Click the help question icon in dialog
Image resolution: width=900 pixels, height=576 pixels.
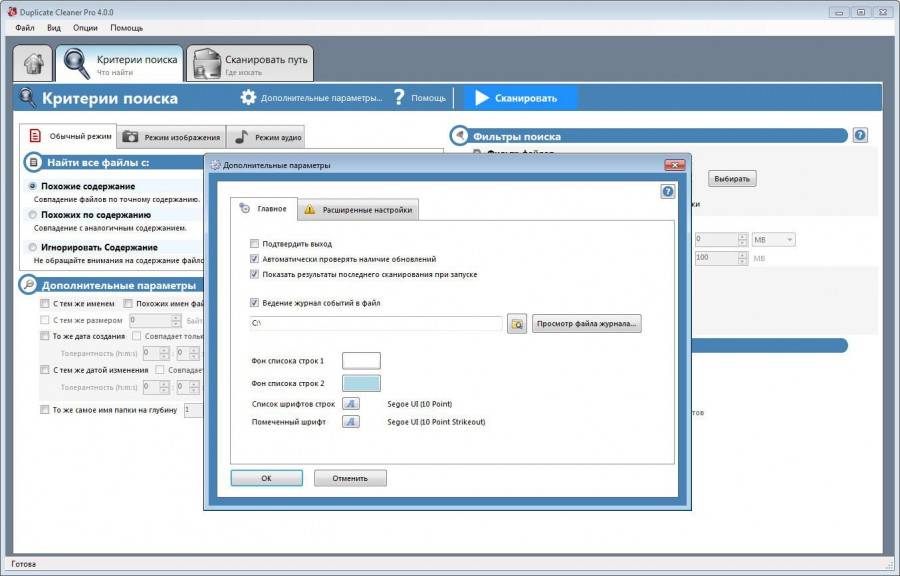click(x=668, y=191)
